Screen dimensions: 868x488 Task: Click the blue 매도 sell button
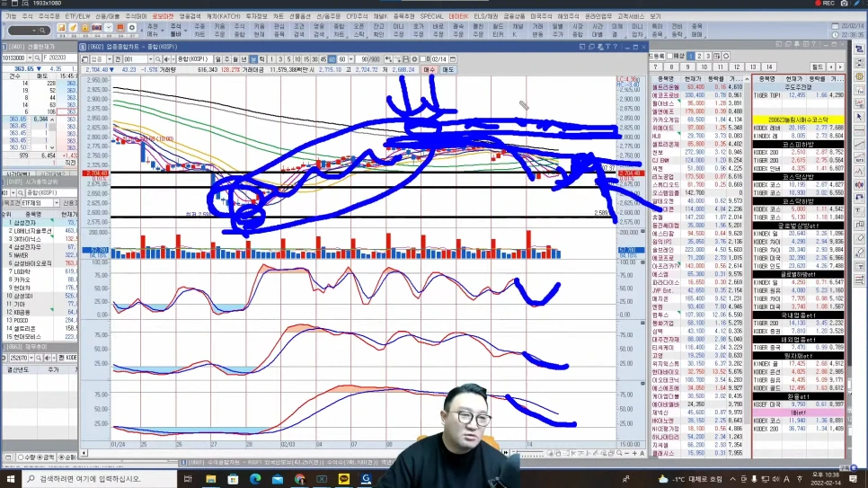[447, 70]
